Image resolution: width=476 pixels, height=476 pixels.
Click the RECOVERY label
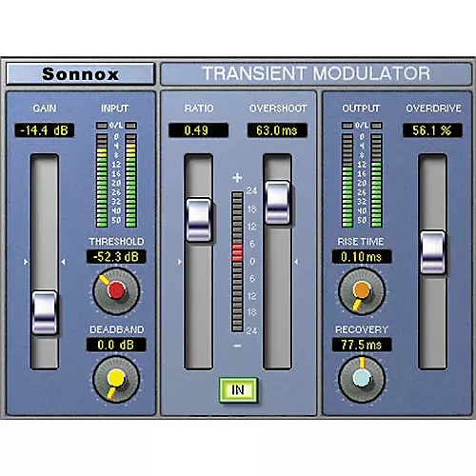click(362, 329)
